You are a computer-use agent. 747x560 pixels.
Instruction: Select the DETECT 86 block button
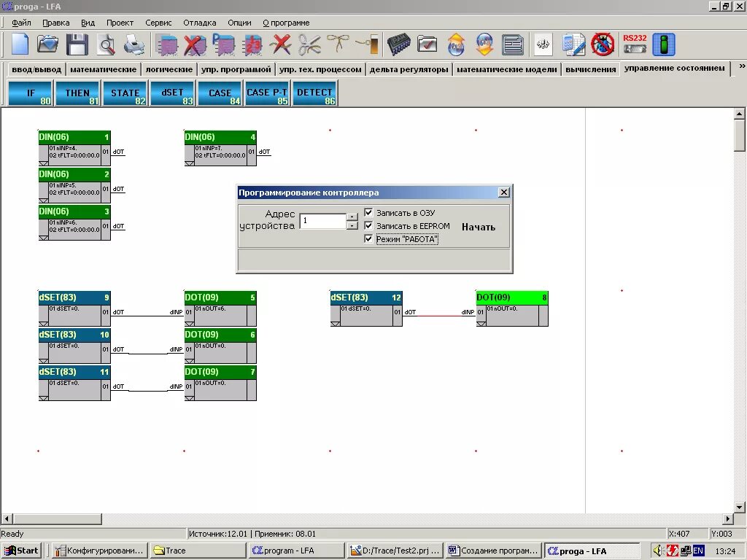pos(314,93)
